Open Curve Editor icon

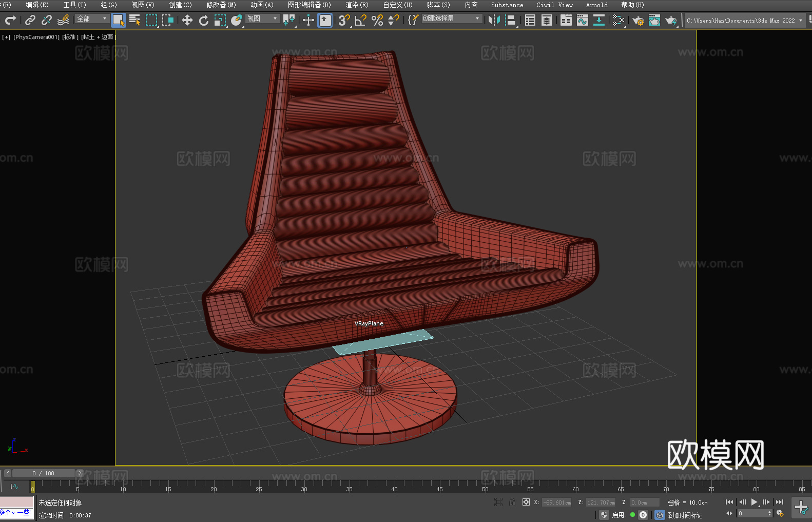pyautogui.click(x=583, y=20)
